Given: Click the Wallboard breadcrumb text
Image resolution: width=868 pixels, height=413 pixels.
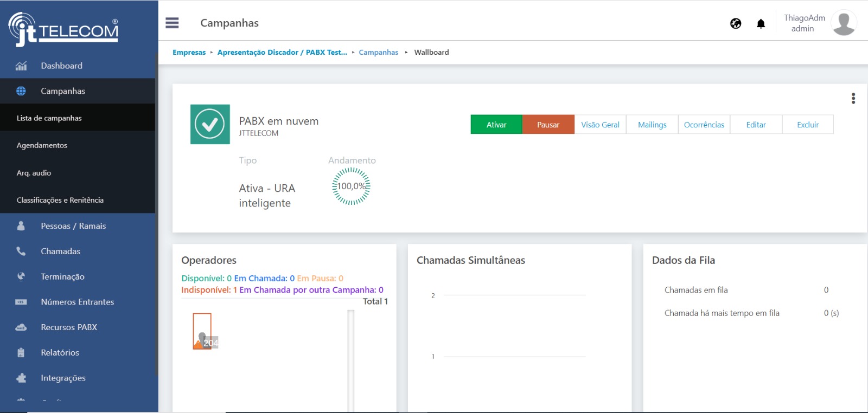Looking at the screenshot, I should pos(431,52).
